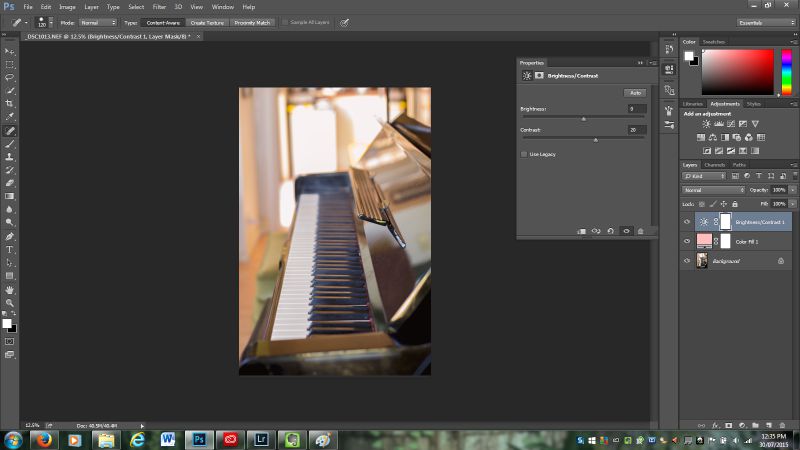Open the layer filter Kind dropdown
The image size is (800, 450).
click(x=704, y=176)
